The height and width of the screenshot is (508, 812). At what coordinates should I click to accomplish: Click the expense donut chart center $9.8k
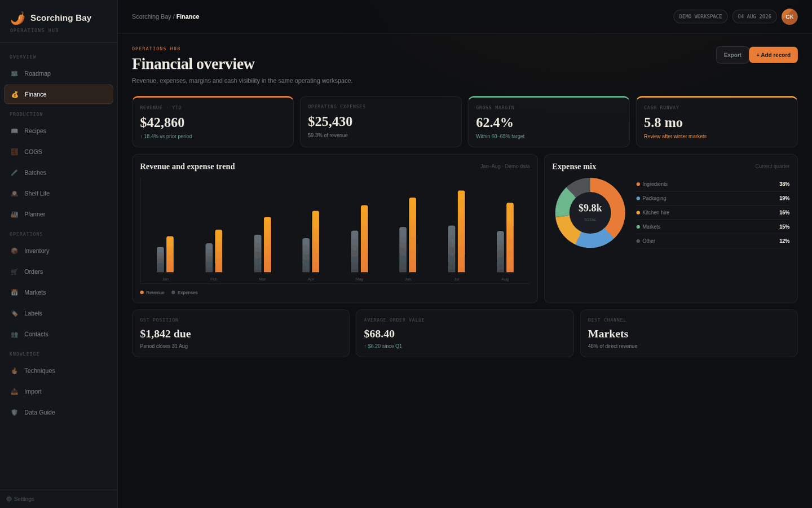click(590, 208)
